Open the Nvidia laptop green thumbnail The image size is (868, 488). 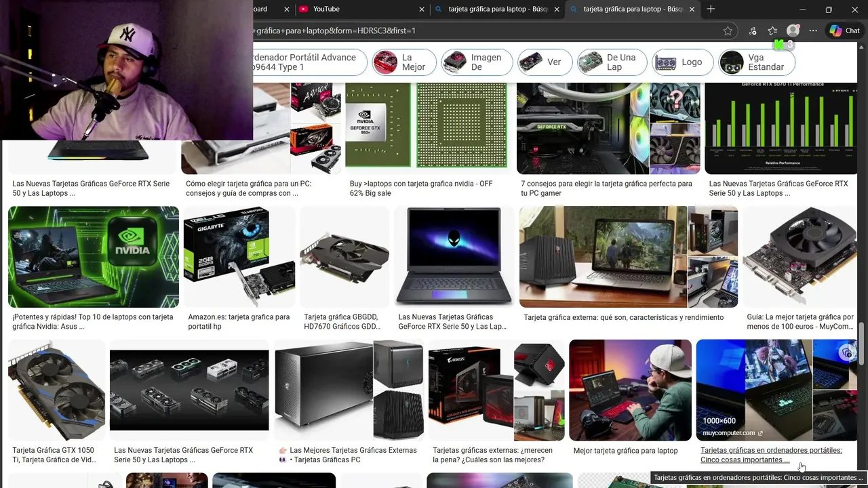pos(94,257)
